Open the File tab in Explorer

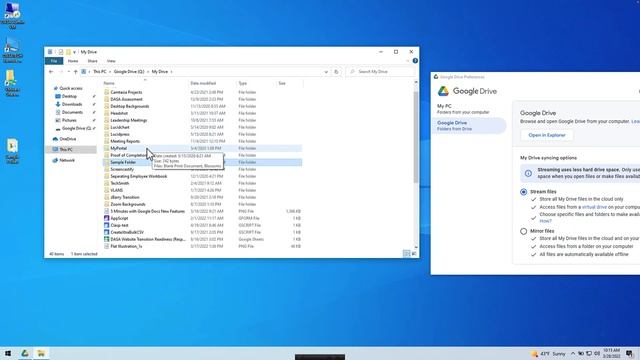tap(54, 61)
